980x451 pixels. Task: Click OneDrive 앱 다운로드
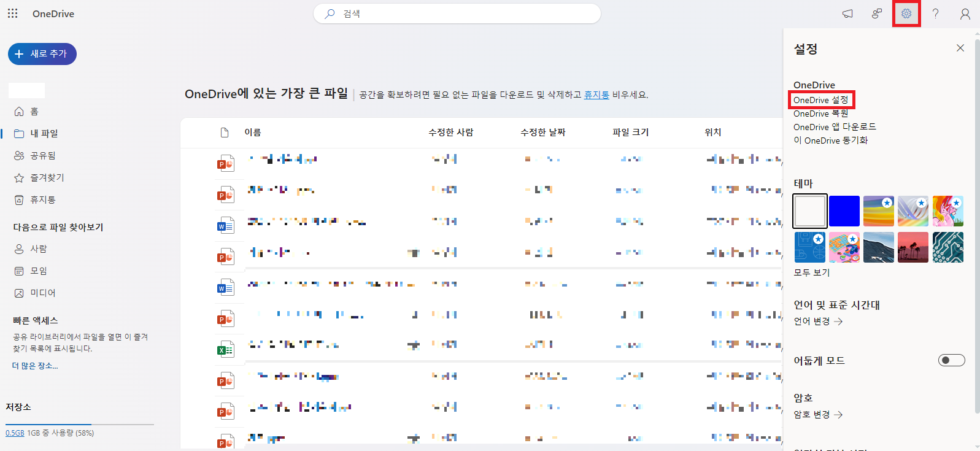(x=835, y=127)
